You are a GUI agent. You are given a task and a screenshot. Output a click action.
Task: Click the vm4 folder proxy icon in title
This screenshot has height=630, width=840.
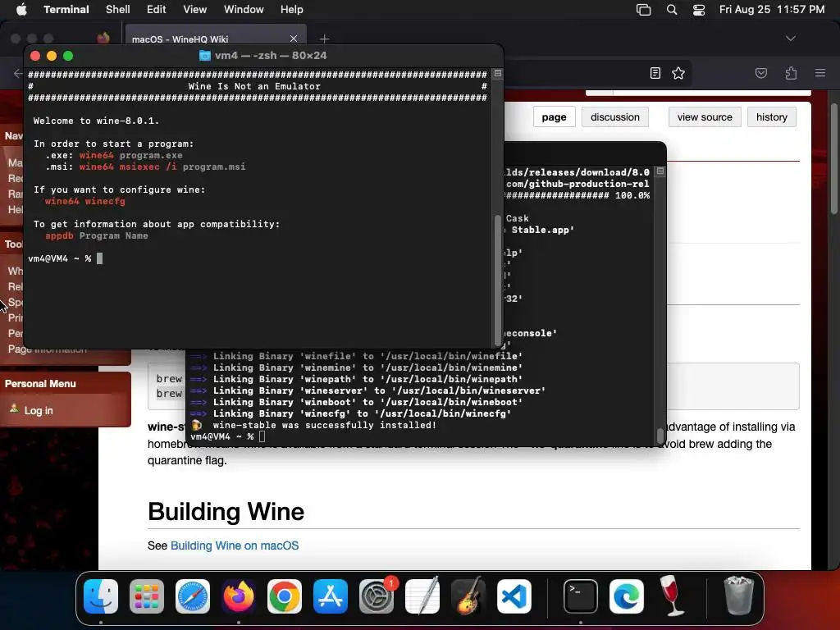point(204,56)
